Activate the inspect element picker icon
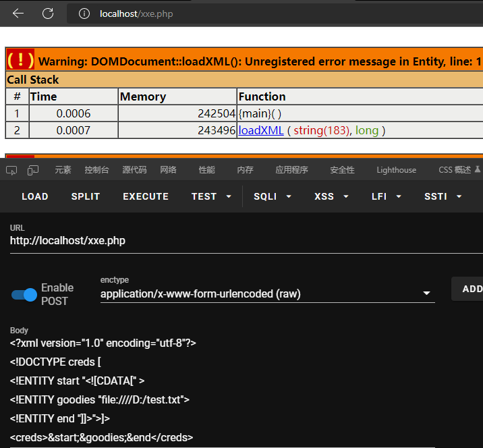483x448 pixels. 11,170
